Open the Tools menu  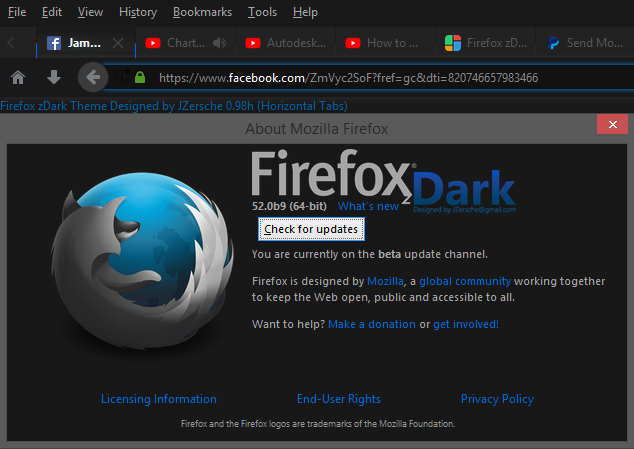(262, 12)
